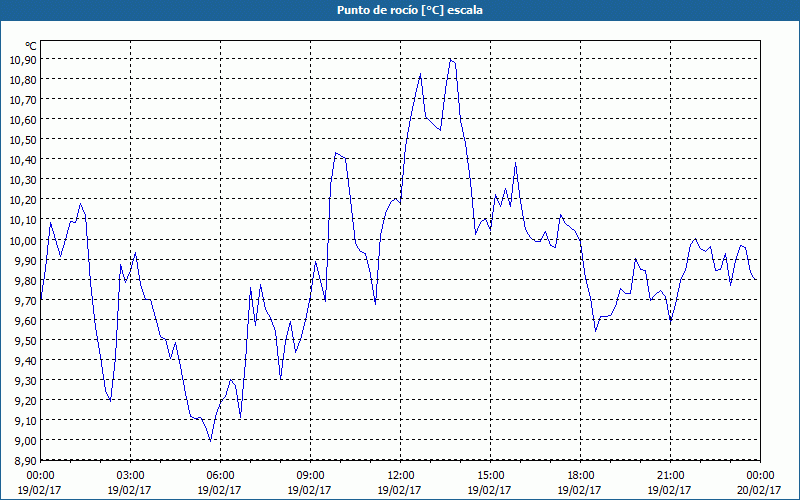Select the 10,00 y-axis value
The image size is (800, 500).
pyautogui.click(x=23, y=240)
